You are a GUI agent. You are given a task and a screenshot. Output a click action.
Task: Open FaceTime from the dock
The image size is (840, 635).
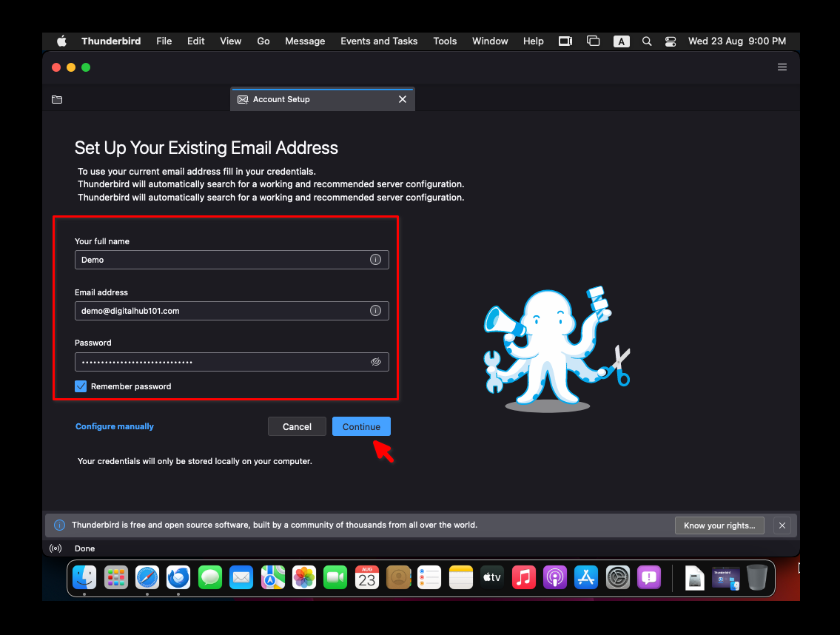(335, 578)
